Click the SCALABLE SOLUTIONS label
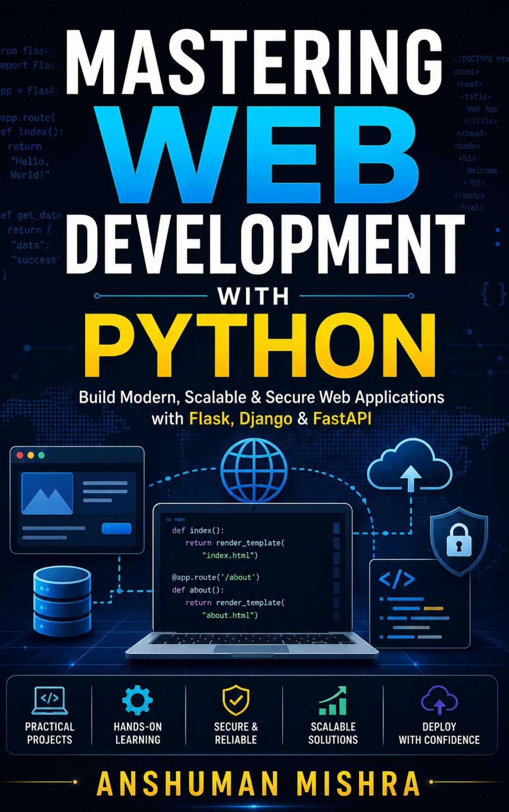 [x=333, y=734]
